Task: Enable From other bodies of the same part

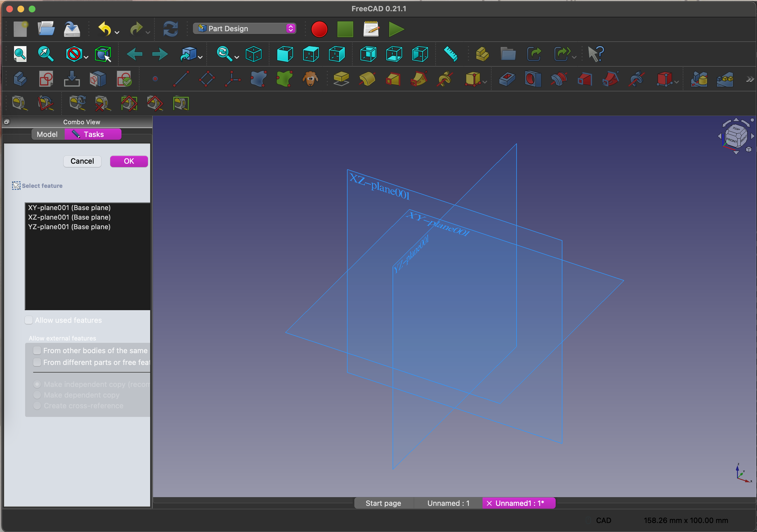Action: (x=37, y=350)
